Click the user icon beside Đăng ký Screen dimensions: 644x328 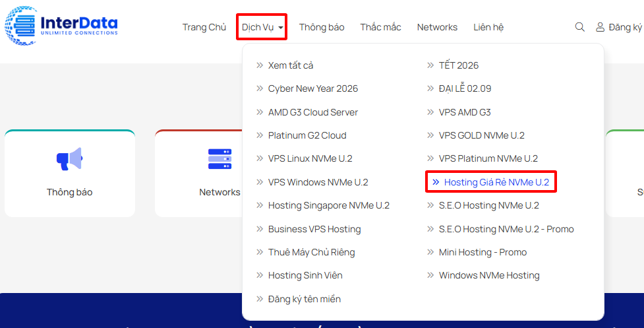tap(600, 27)
